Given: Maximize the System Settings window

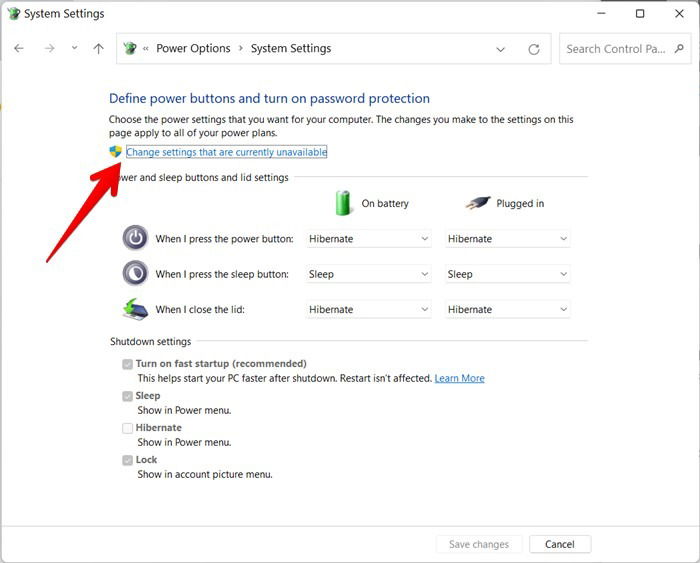Looking at the screenshot, I should 640,13.
